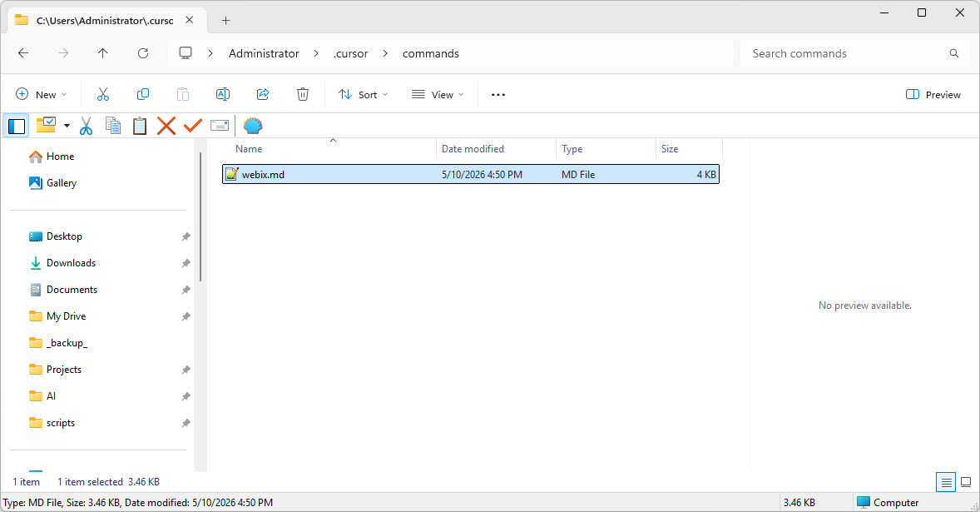Click the MD File type cell
This screenshot has width=980, height=512.
click(x=578, y=175)
